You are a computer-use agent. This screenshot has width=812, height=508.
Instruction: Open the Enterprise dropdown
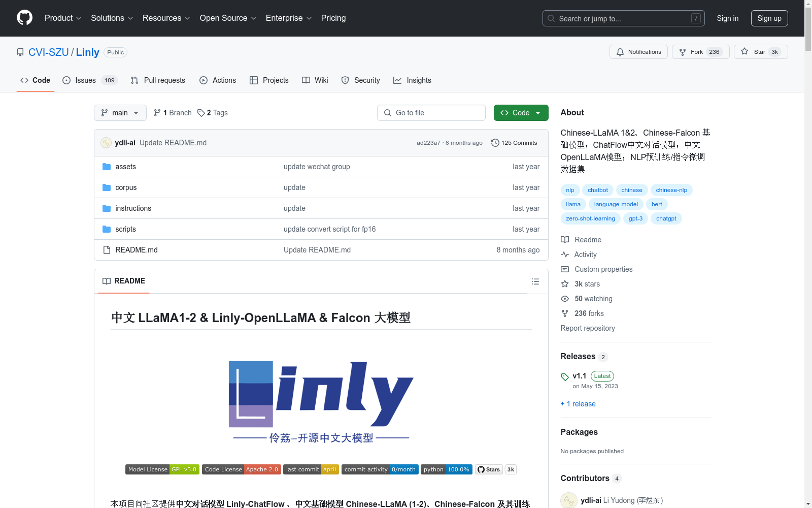[289, 18]
